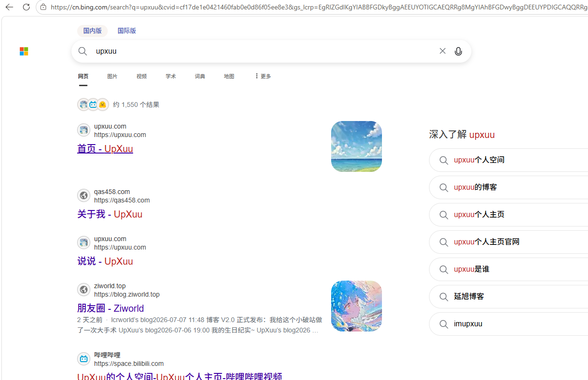The width and height of the screenshot is (588, 380).
Task: Clear the search query with the X icon
Action: click(443, 51)
